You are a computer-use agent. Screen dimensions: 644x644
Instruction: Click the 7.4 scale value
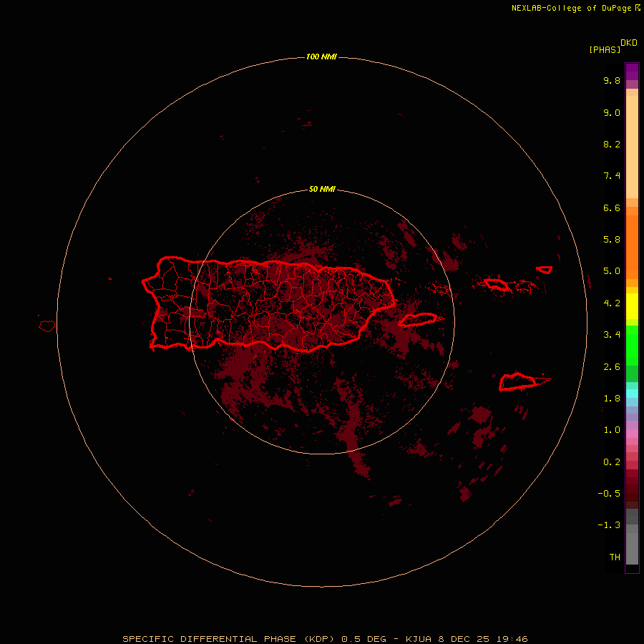click(x=612, y=176)
